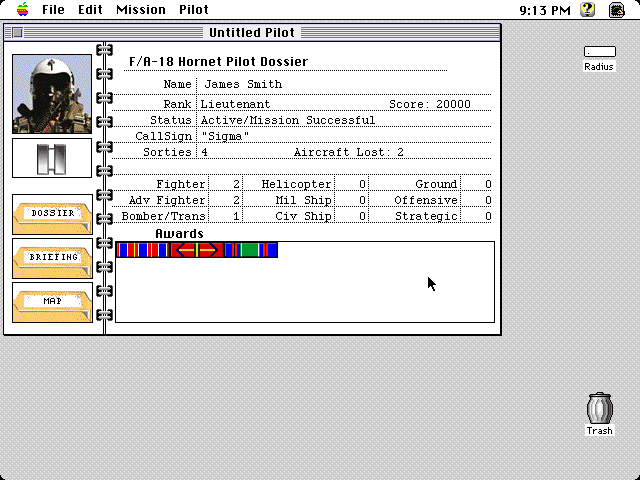
Task: Click the Score: 20000 text
Action: click(x=430, y=104)
